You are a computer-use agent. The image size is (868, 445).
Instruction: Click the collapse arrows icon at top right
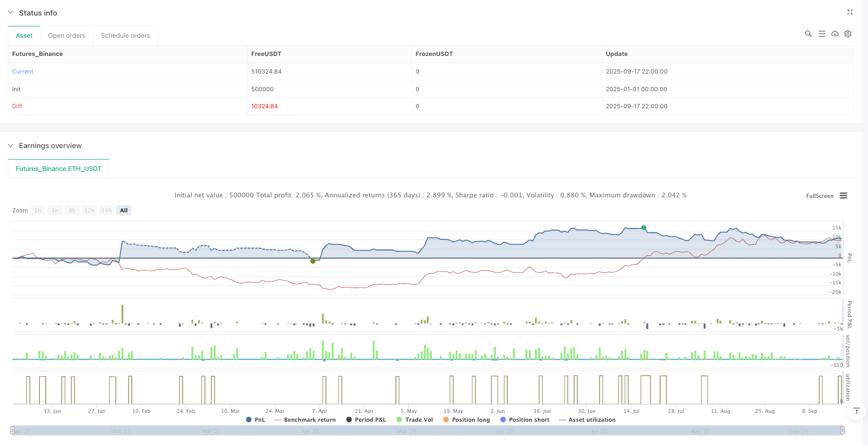point(850,12)
